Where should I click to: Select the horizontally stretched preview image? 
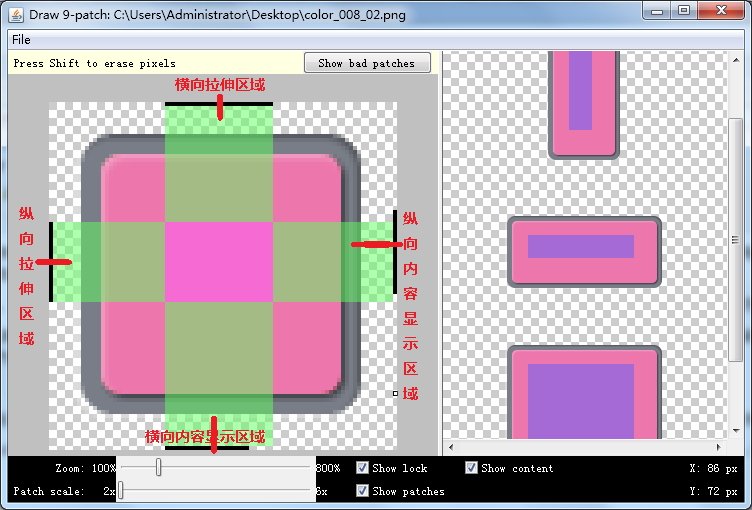click(585, 251)
